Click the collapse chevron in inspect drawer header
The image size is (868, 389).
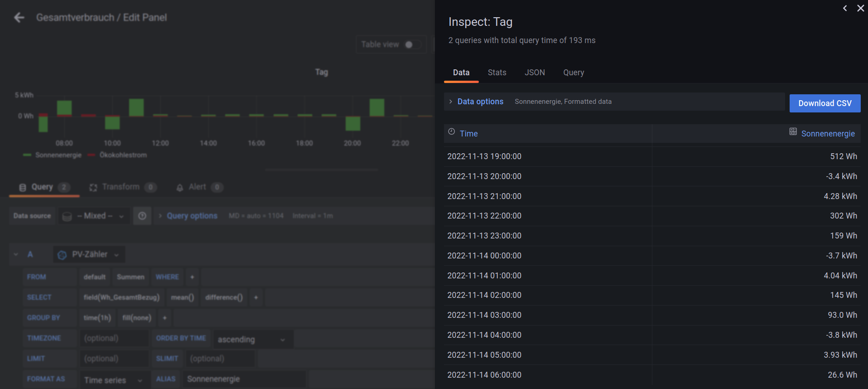(845, 8)
